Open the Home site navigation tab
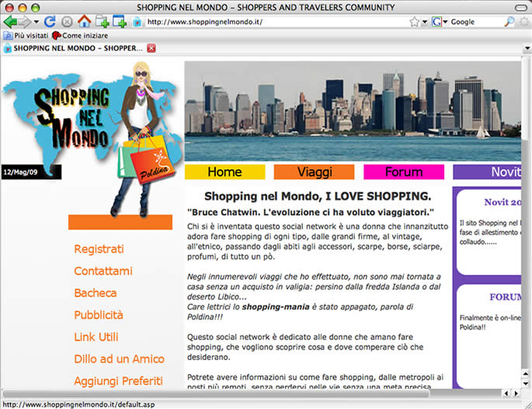Screen dimensions: 532x409 coord(224,172)
